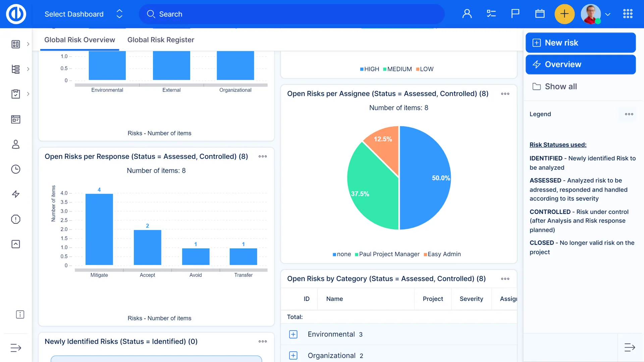Viewport: 644px width, 362px height.
Task: Click the yellow plus add button
Action: pos(565,14)
